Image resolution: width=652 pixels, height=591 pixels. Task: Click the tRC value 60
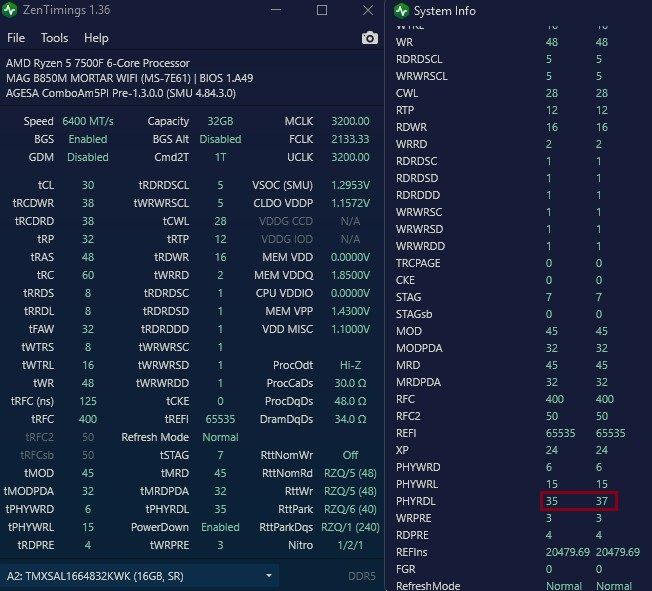coord(88,275)
